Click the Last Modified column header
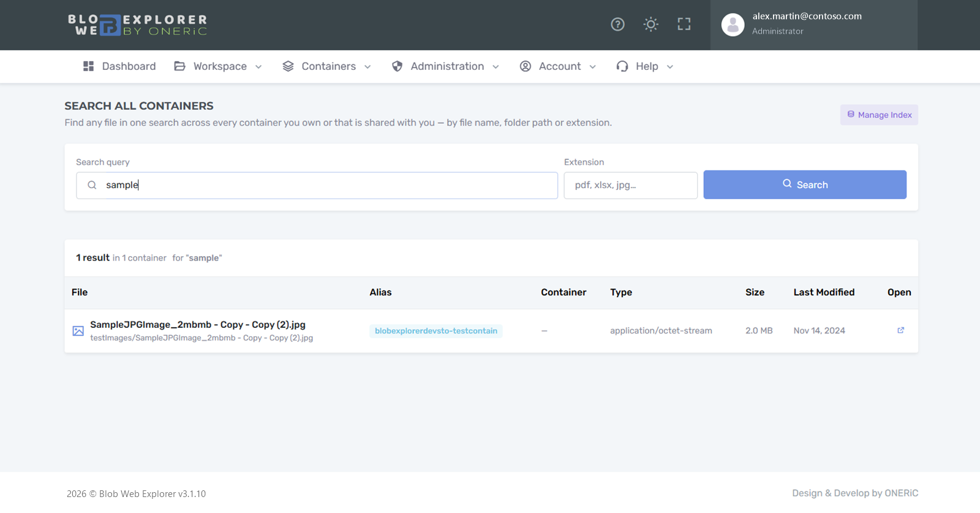980x513 pixels. [x=824, y=292]
